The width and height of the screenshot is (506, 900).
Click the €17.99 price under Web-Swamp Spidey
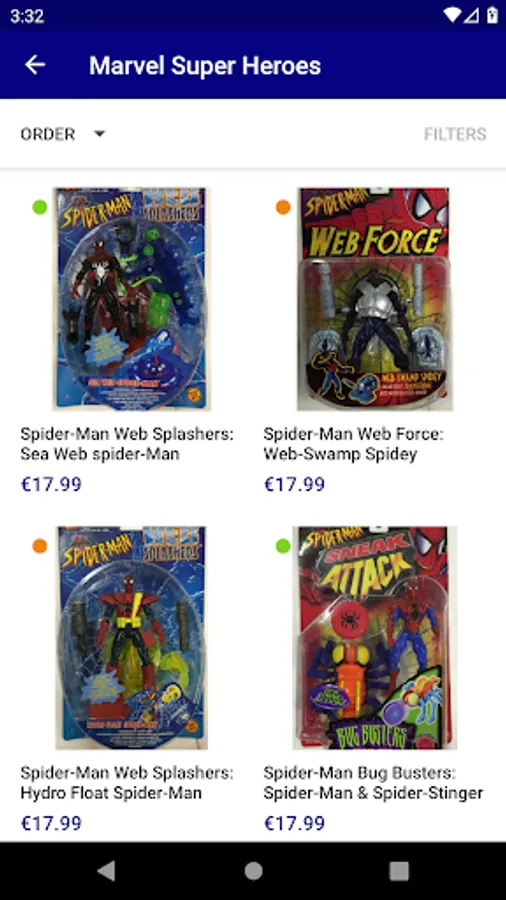coord(294,484)
